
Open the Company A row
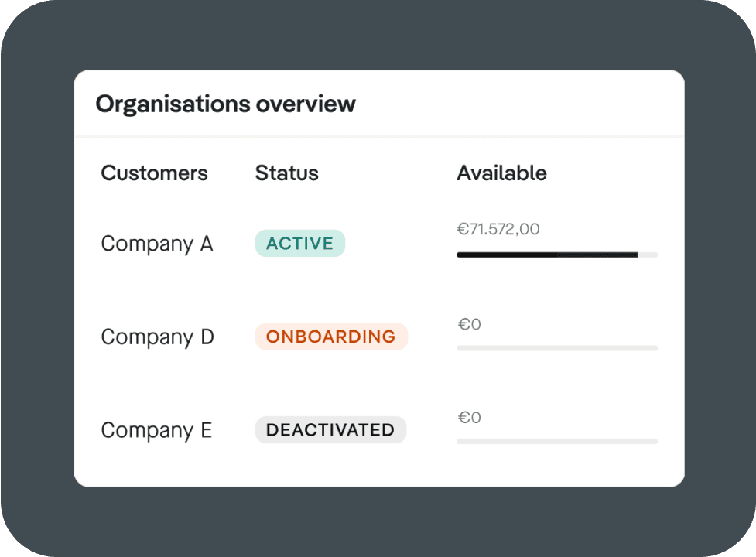[379, 244]
